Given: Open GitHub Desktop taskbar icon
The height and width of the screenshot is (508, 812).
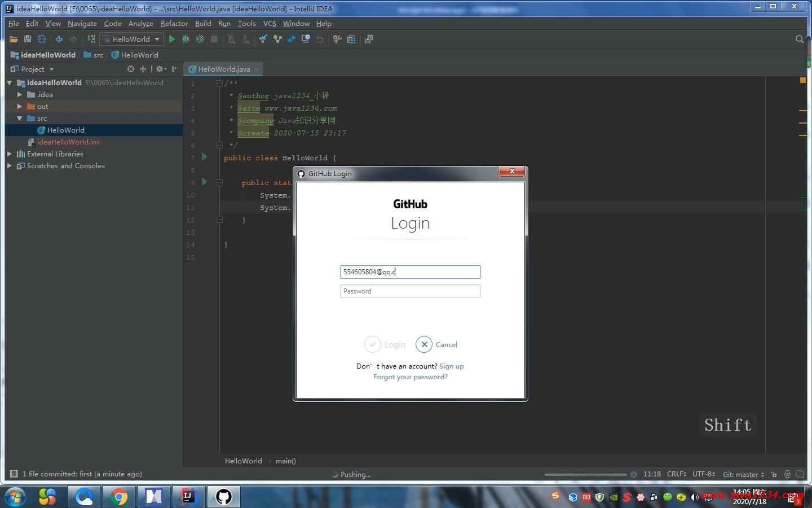Looking at the screenshot, I should coord(224,497).
